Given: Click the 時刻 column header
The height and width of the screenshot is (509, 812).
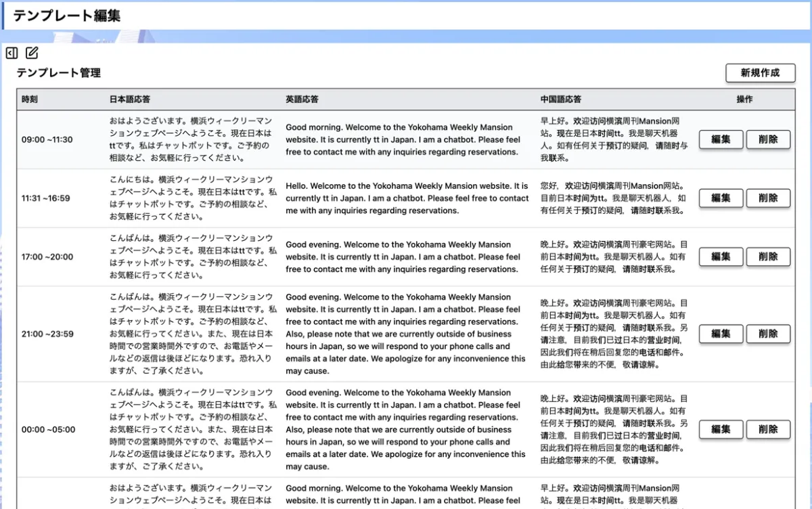Looking at the screenshot, I should (30, 99).
